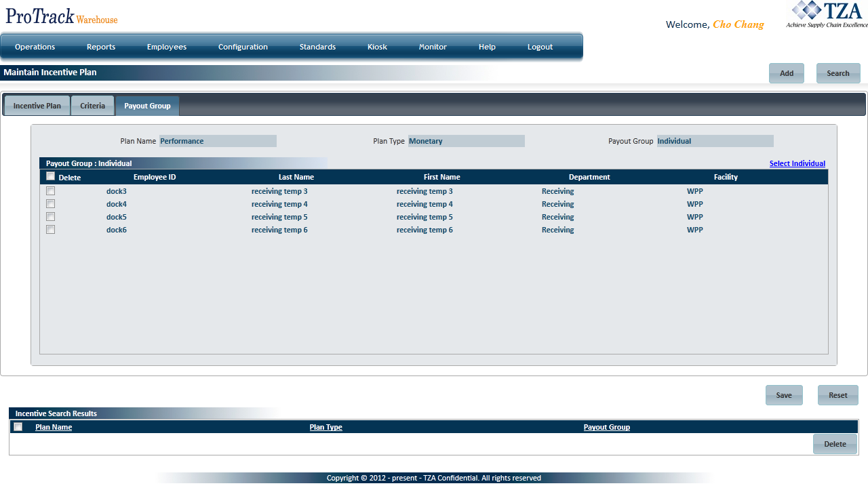Screen dimensions: 868x488
Task: Sort results by Plan Name column
Action: pyautogui.click(x=54, y=427)
